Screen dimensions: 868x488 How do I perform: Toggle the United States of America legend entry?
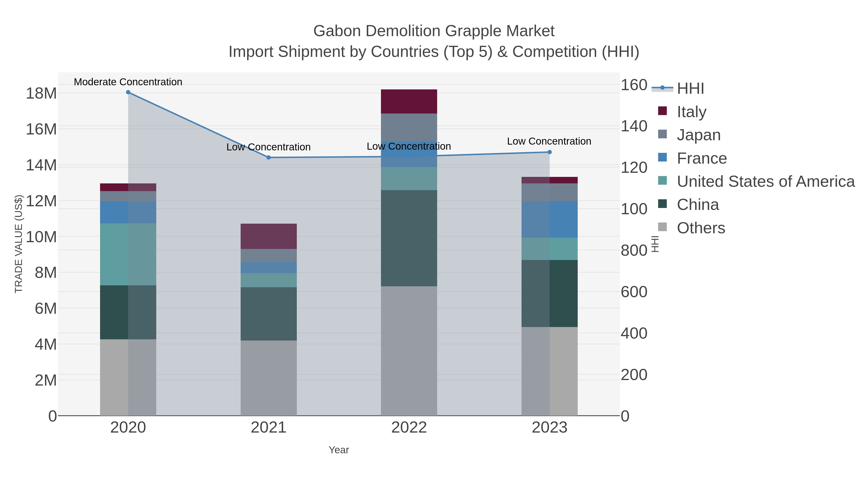pyautogui.click(x=756, y=181)
